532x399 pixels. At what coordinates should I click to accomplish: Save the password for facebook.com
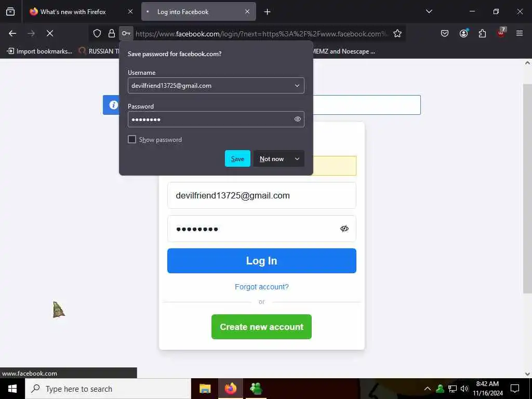click(x=237, y=158)
